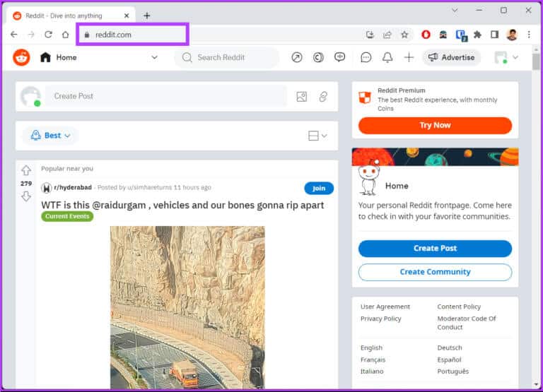This screenshot has height=392, width=543.
Task: Bookmark this page with the star icon
Action: point(404,34)
